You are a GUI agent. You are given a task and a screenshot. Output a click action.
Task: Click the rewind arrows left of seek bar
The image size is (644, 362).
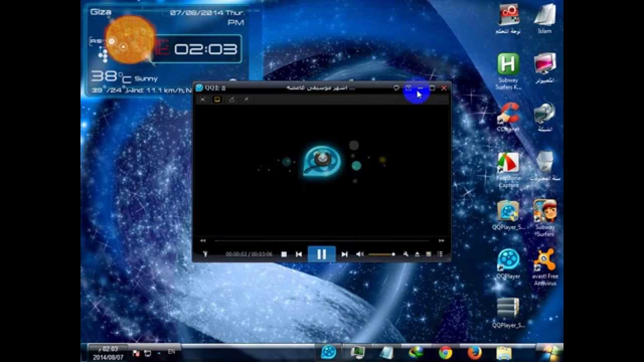click(203, 241)
